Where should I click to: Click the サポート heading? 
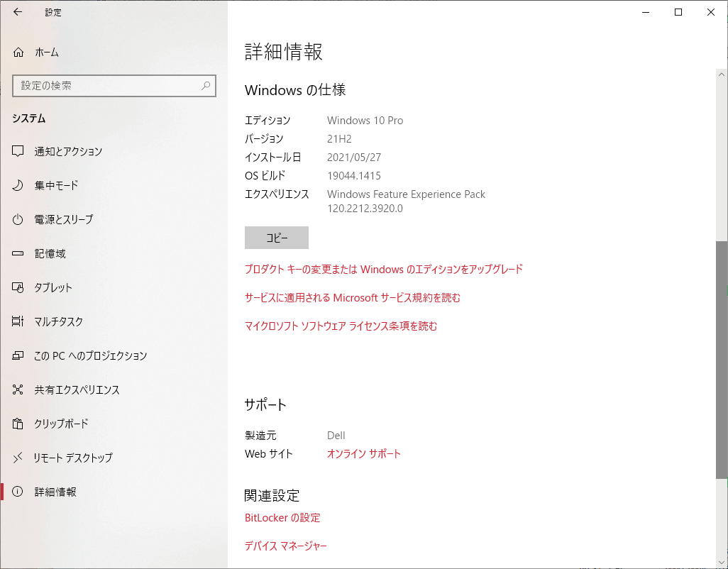click(x=265, y=404)
